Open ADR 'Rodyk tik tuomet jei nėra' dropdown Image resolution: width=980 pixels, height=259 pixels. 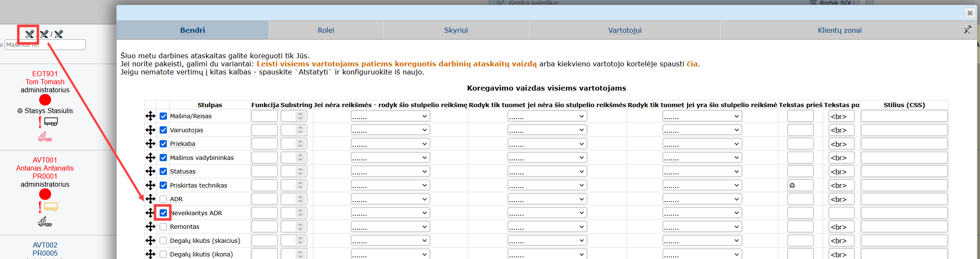[547, 199]
